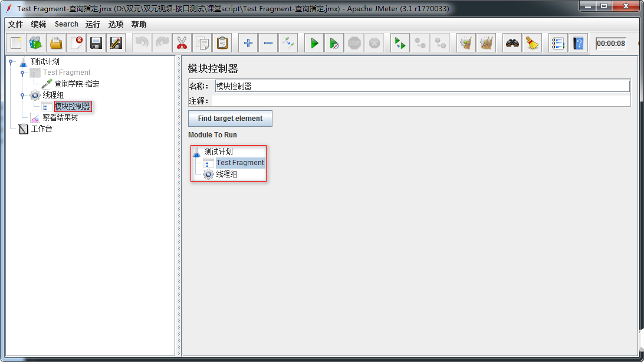Click the elapsed time 00:00:08 display
Screen dimensions: 644x362
[x=611, y=44]
